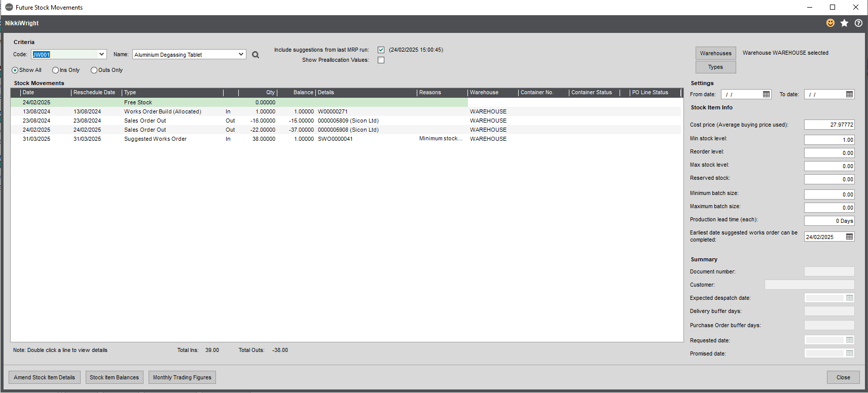Image resolution: width=868 pixels, height=393 pixels.
Task: Click the Types button
Action: pos(715,67)
